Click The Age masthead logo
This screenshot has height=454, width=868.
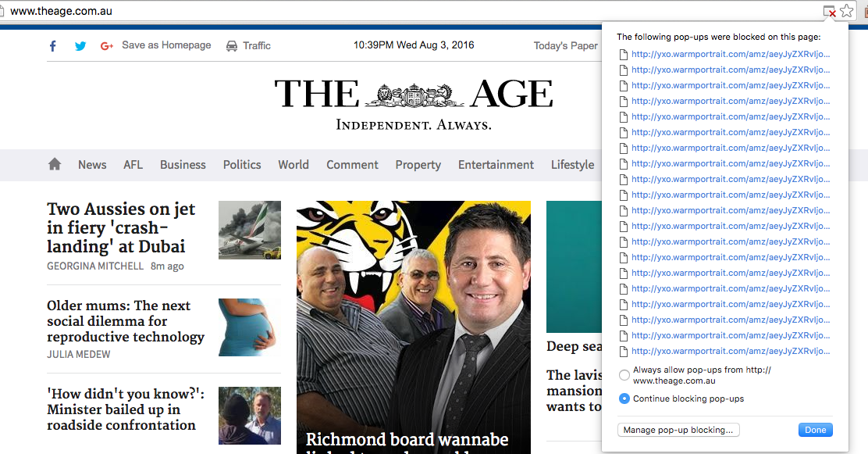pos(414,93)
